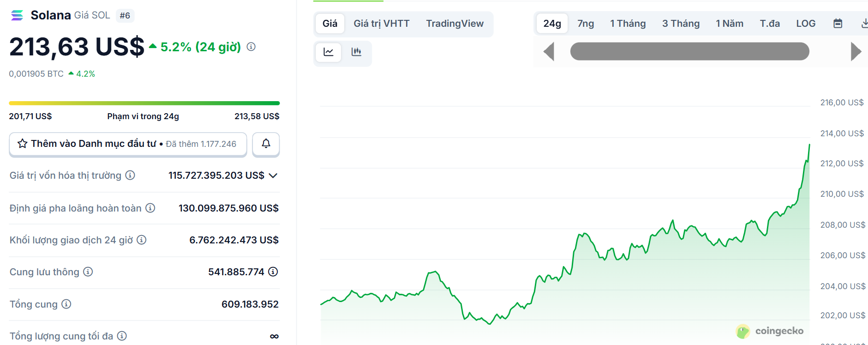The width and height of the screenshot is (868, 345).
Task: Select the T.đa time range
Action: pos(770,24)
